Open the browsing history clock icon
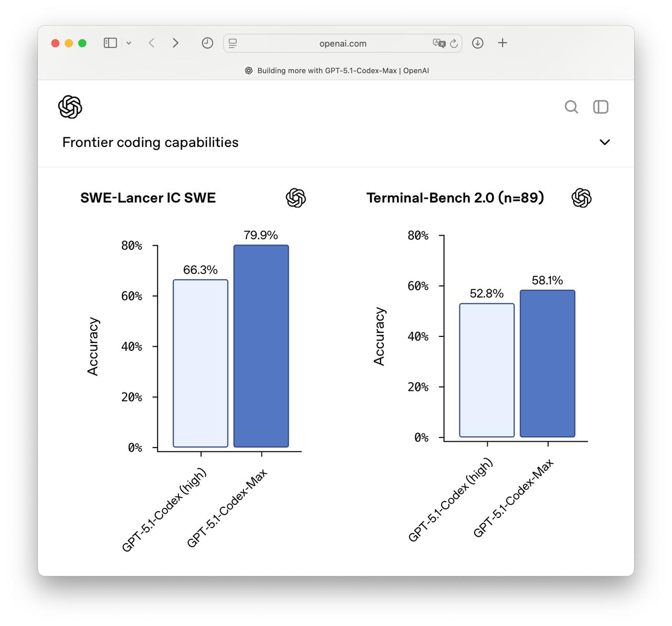The image size is (672, 626). (207, 43)
